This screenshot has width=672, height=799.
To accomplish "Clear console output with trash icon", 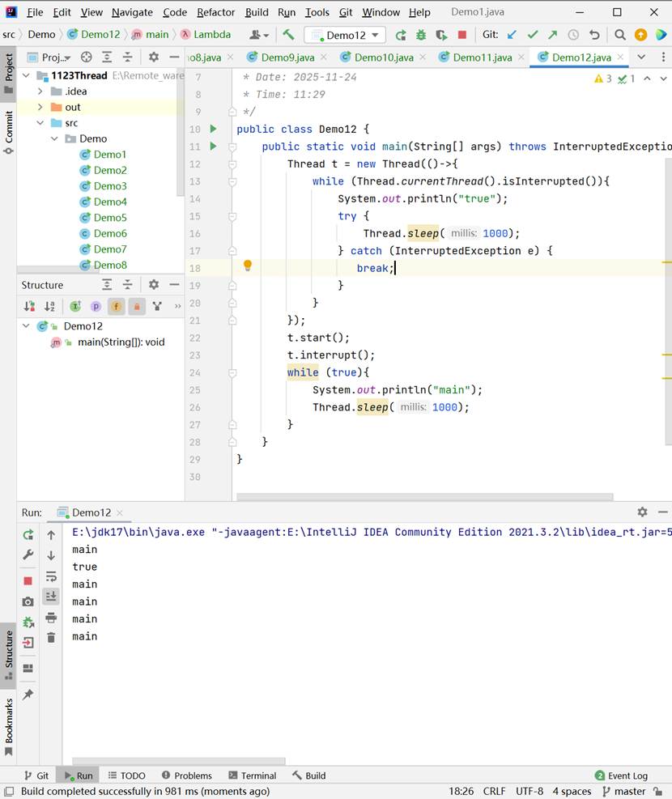I will [51, 637].
